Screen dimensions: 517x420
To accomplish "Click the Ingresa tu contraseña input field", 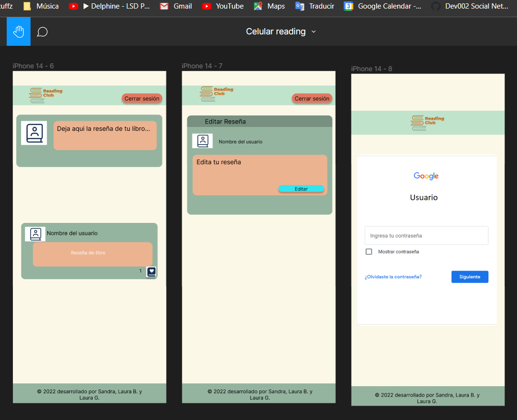I will point(426,235).
